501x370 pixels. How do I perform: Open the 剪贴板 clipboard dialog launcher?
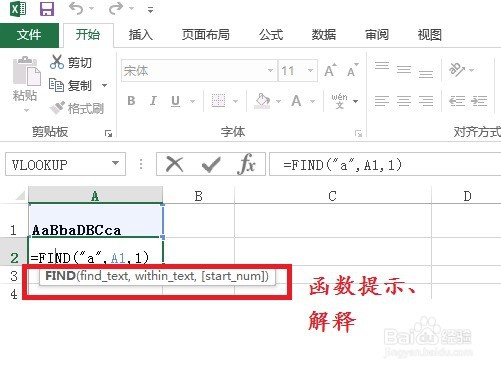point(108,134)
